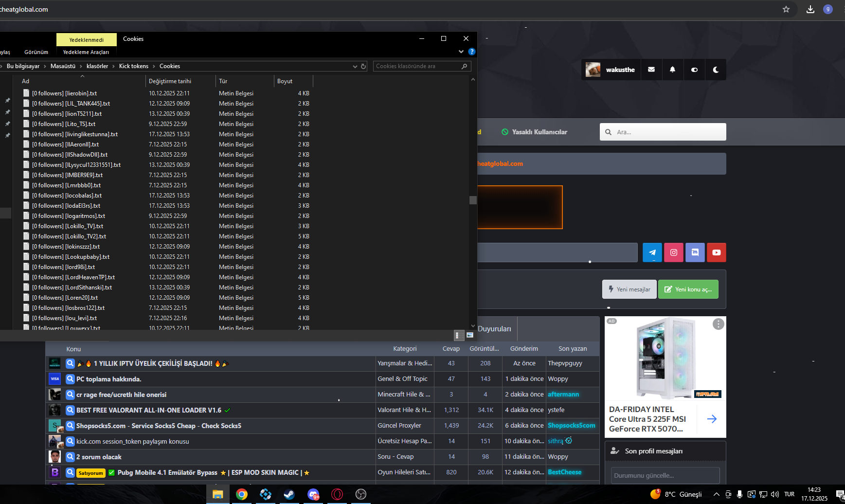Open topic PC toplama hakkında.
Screen dimensions: 845x504
coord(109,379)
